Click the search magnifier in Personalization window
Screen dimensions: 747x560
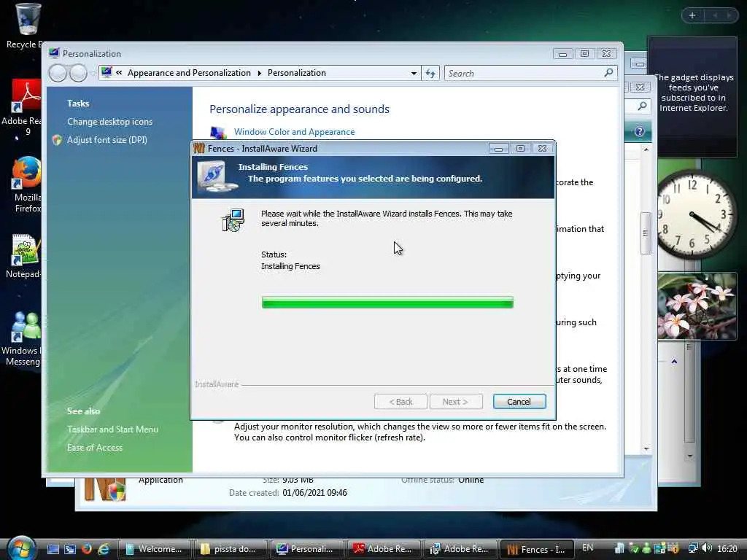[x=609, y=73]
